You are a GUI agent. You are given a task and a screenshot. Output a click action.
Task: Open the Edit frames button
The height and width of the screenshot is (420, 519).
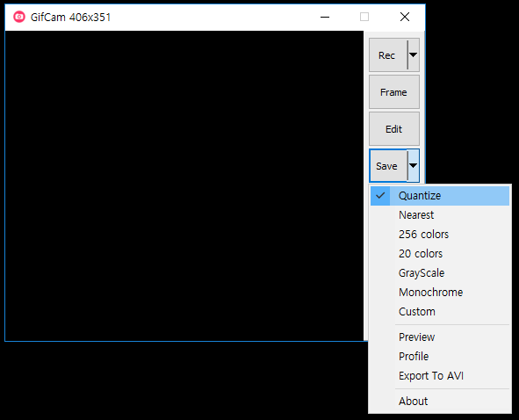click(394, 129)
